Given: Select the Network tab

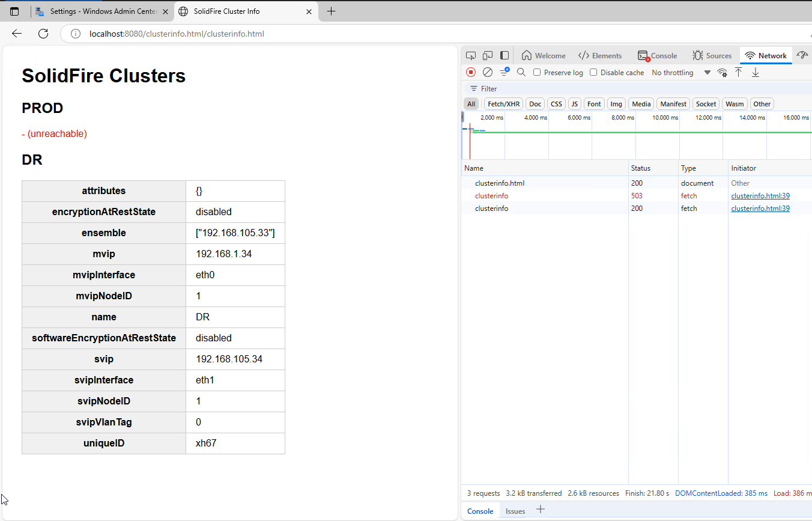Looking at the screenshot, I should (x=766, y=55).
